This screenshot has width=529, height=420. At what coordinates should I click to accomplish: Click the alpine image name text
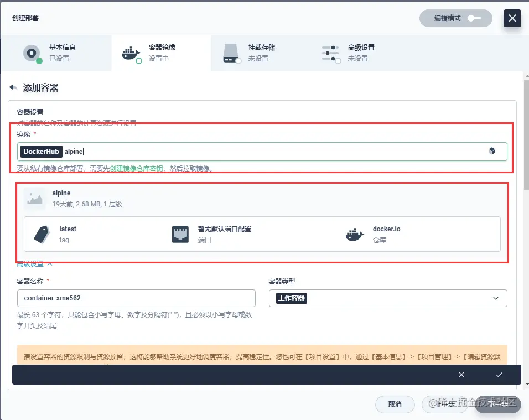pos(61,193)
